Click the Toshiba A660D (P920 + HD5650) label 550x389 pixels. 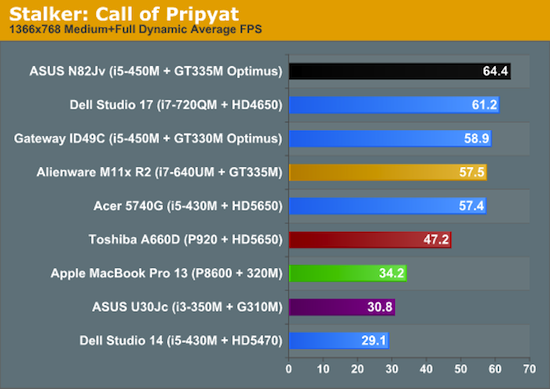coord(185,240)
